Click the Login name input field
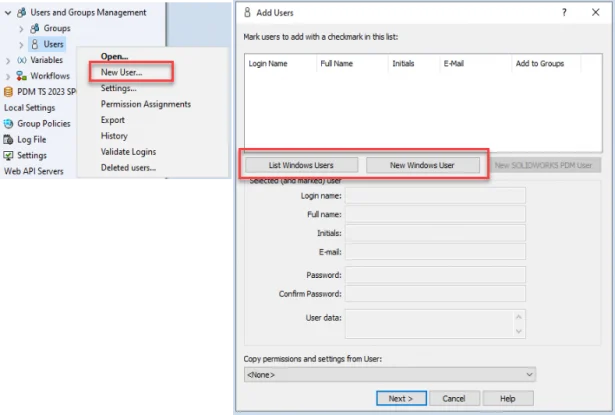615x415 pixels. click(435, 196)
